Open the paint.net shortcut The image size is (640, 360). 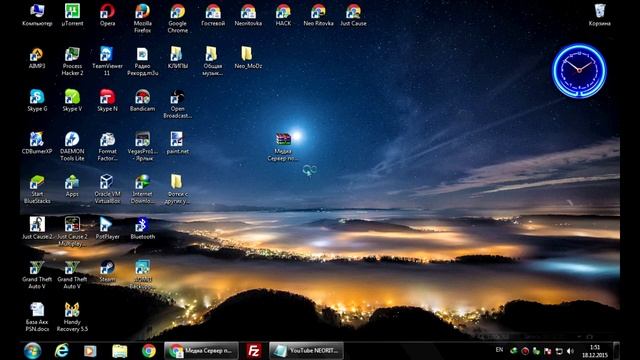[178, 143]
